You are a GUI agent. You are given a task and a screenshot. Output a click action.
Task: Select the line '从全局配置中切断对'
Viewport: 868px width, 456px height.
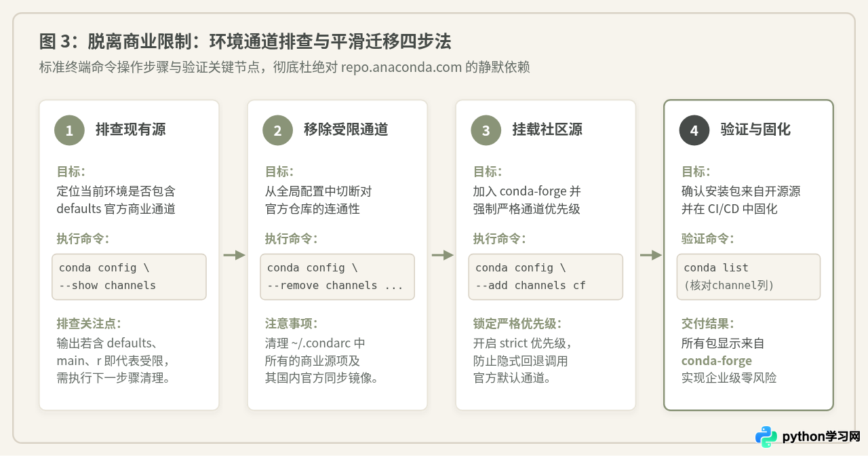point(318,191)
